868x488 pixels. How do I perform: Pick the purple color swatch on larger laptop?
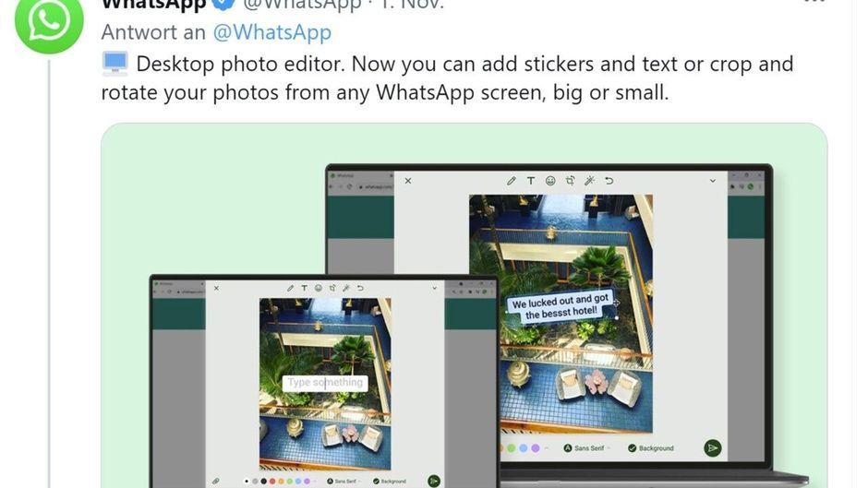536,448
